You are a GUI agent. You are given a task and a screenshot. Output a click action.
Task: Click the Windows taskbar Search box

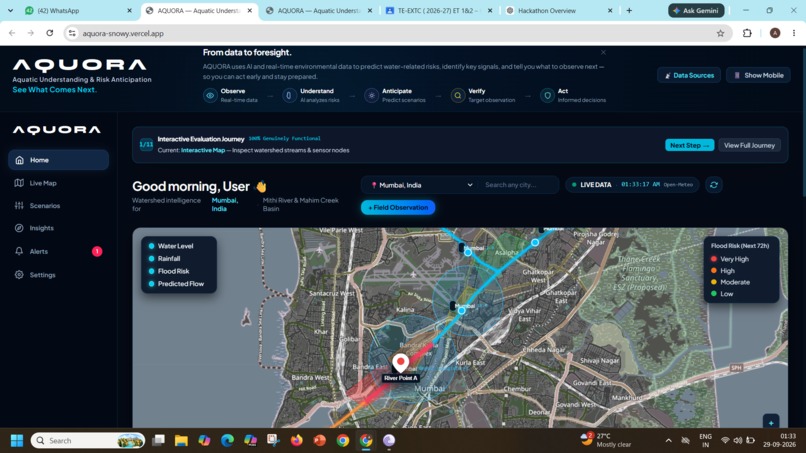click(x=88, y=441)
